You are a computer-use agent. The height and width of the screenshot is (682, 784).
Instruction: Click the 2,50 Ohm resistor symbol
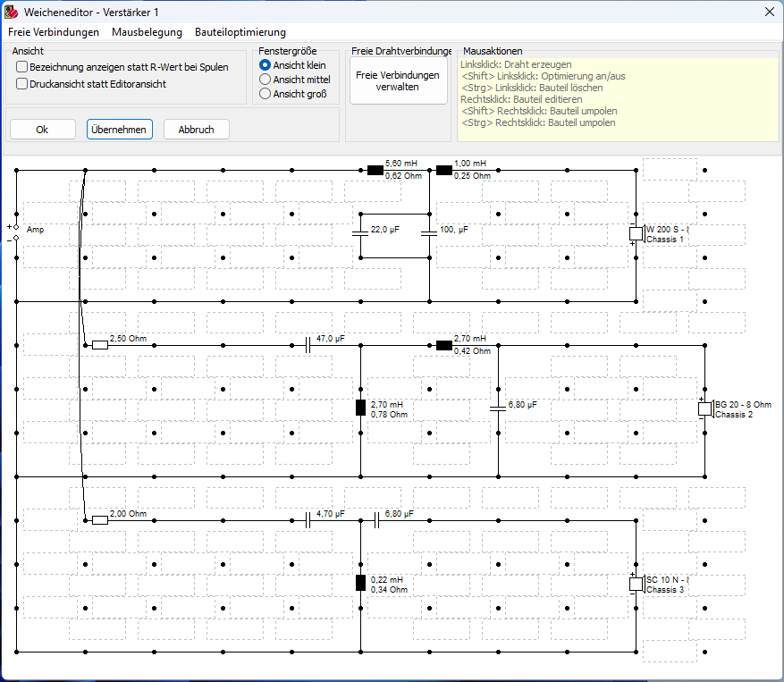pos(100,345)
